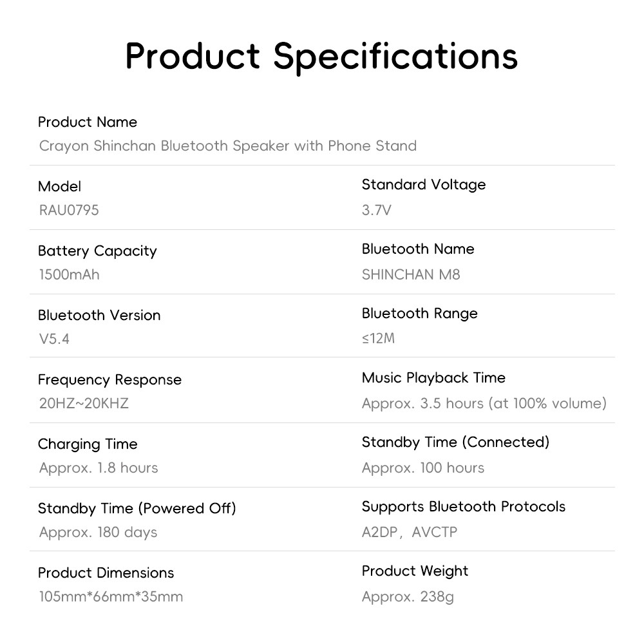The width and height of the screenshot is (644, 644).
Task: Click the Standby Time (Connected) label
Action: pos(455,442)
